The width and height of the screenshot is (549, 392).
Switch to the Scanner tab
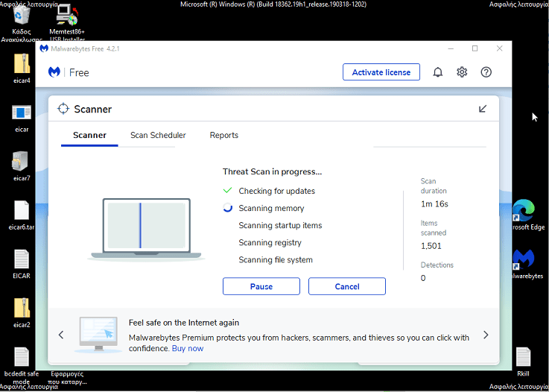(x=89, y=135)
